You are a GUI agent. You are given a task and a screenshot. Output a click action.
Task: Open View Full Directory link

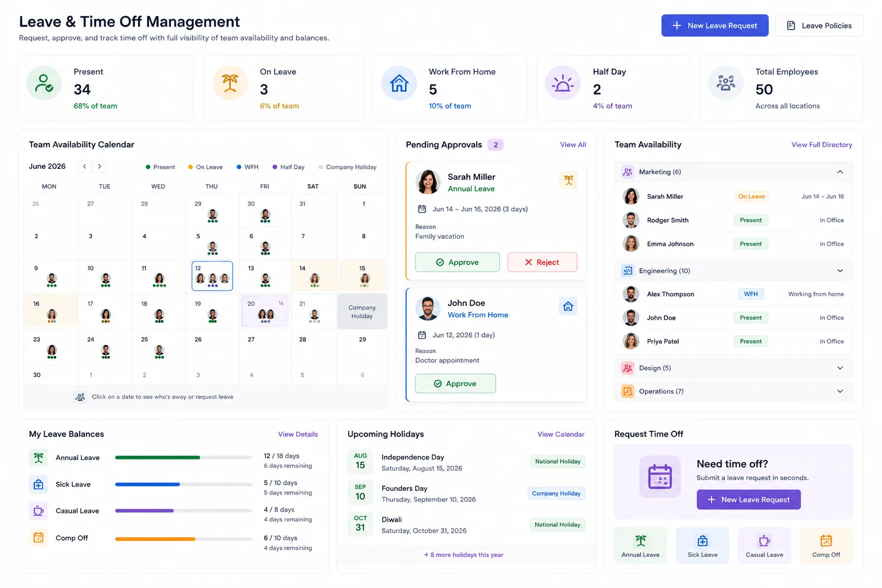coord(821,145)
